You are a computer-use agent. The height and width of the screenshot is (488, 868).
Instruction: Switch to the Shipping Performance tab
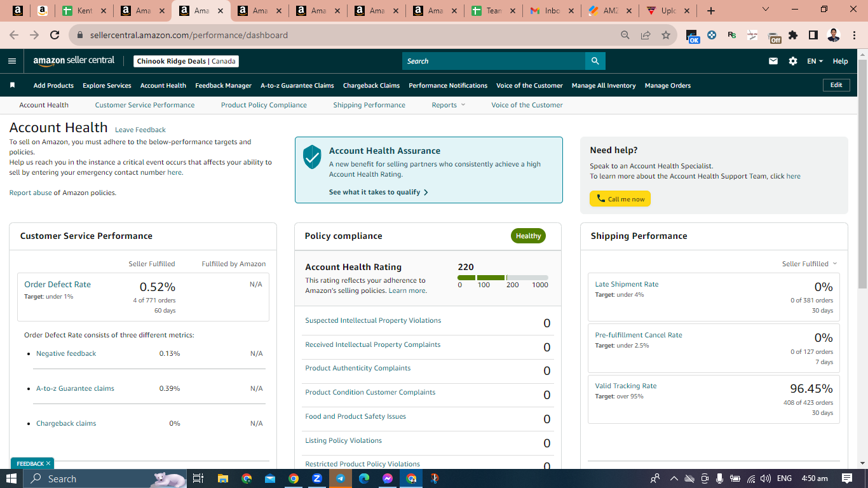[369, 105]
